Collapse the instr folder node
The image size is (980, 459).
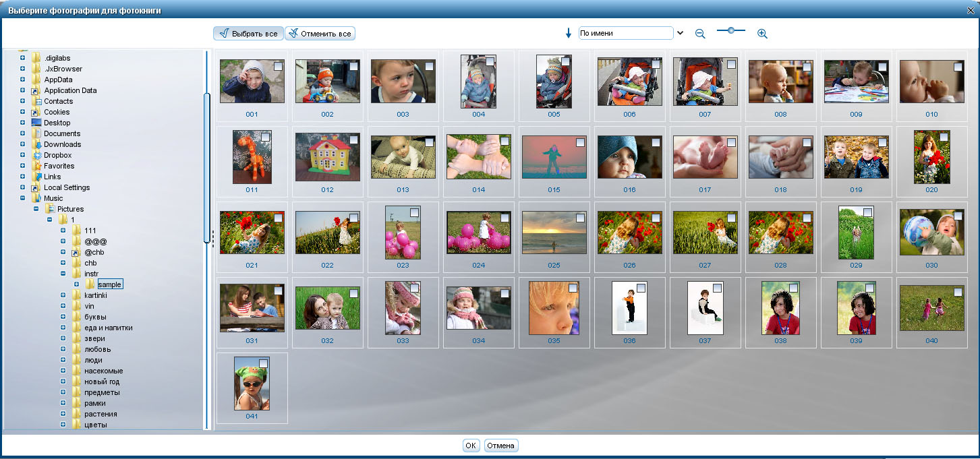coord(63,274)
